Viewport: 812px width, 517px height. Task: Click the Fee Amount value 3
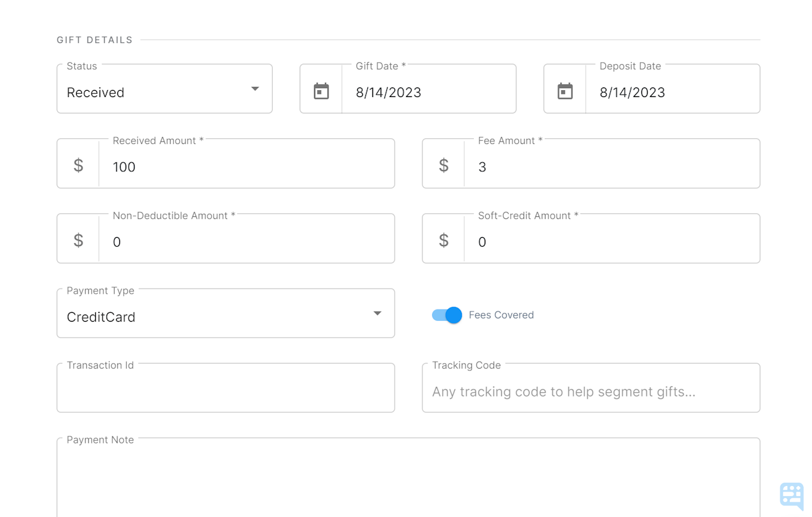483,167
